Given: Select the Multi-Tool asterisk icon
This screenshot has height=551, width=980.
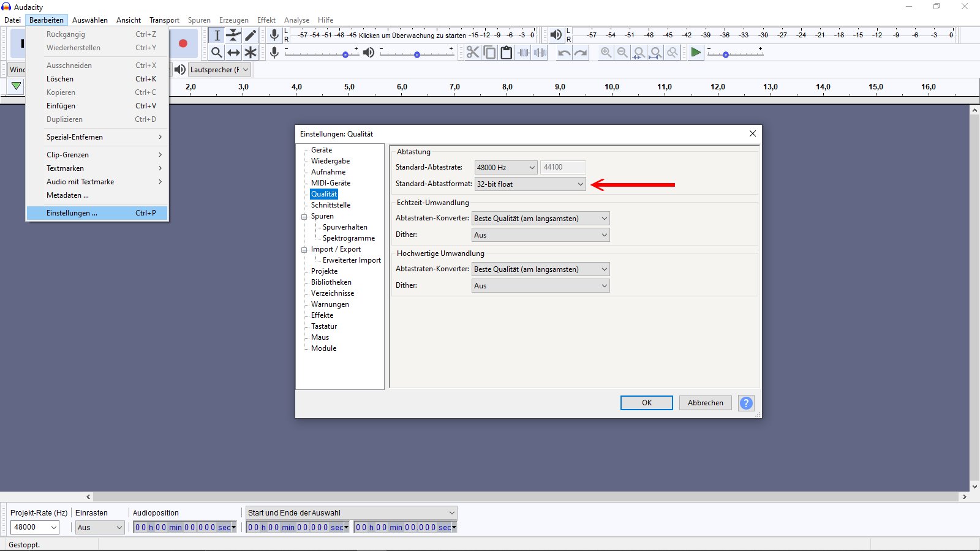Looking at the screenshot, I should pos(251,53).
